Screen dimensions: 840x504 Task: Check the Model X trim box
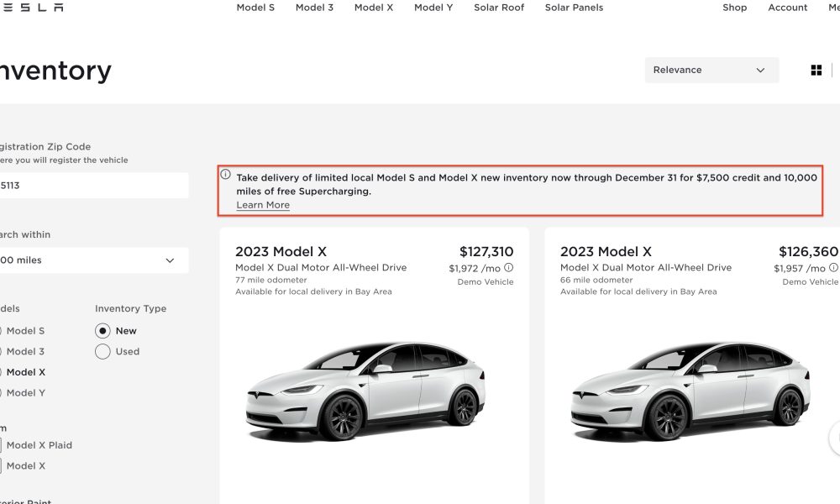0,466
